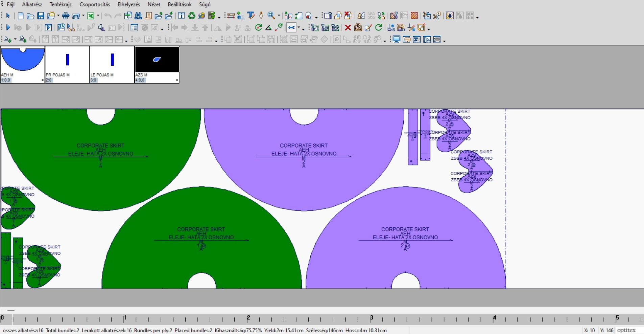Export to Excel via green icon

pyautogui.click(x=91, y=16)
